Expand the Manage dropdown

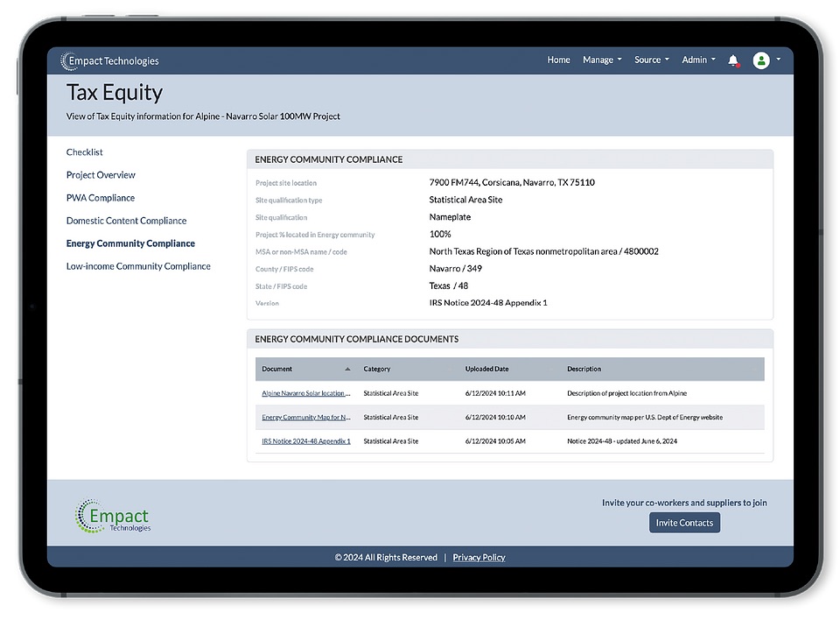[601, 60]
